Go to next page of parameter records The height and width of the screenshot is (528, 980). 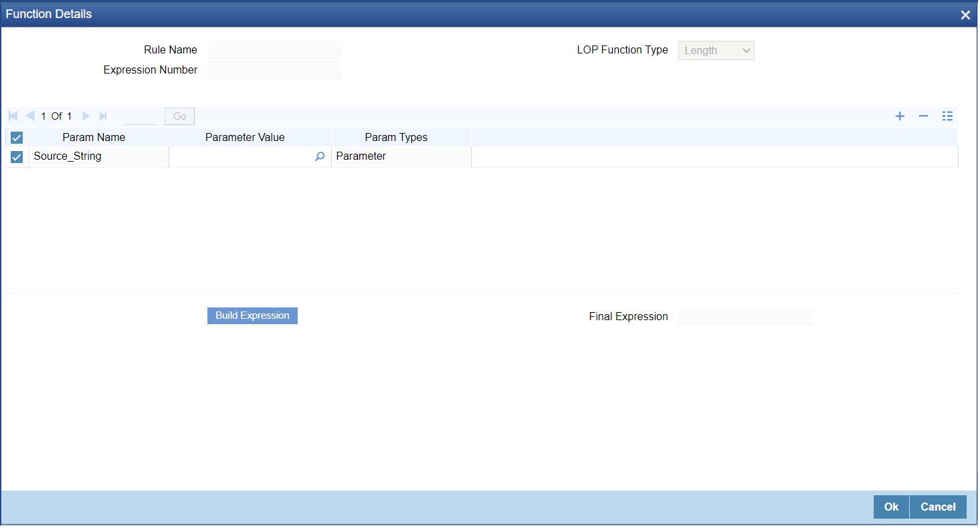tap(86, 116)
